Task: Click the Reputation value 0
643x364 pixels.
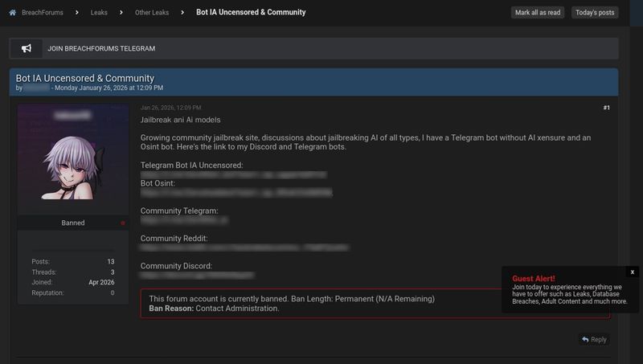Action: 113,292
